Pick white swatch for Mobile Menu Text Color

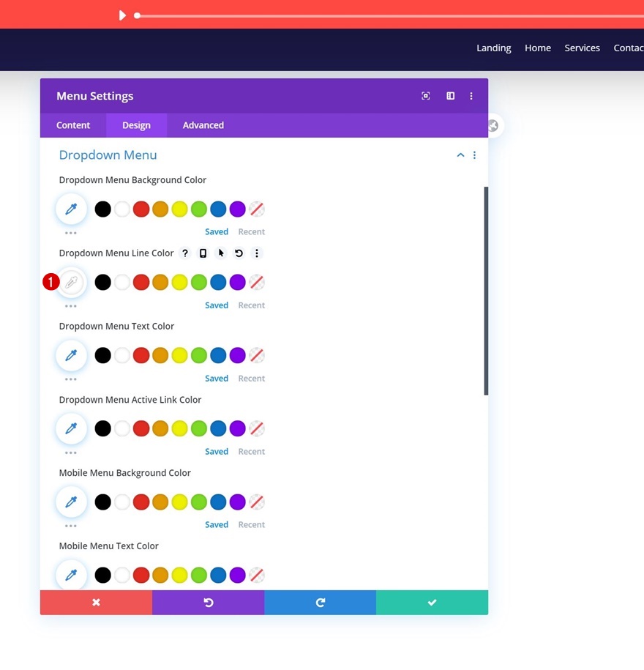coord(122,575)
